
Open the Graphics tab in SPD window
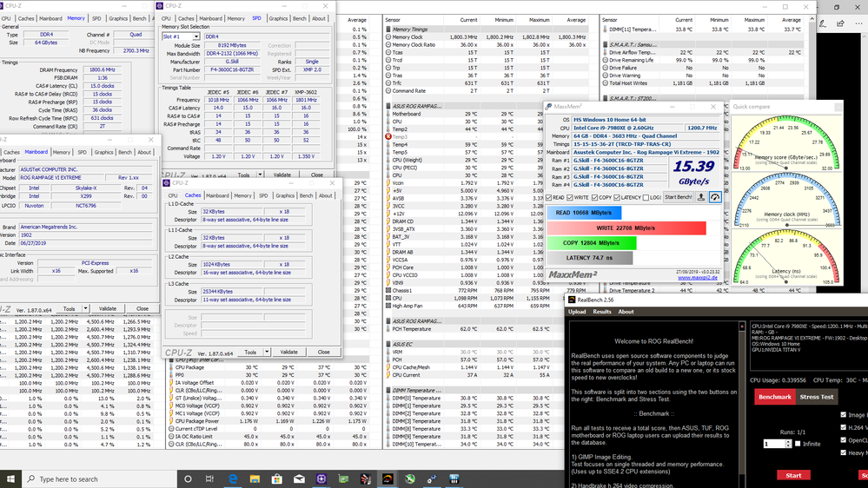(x=278, y=18)
